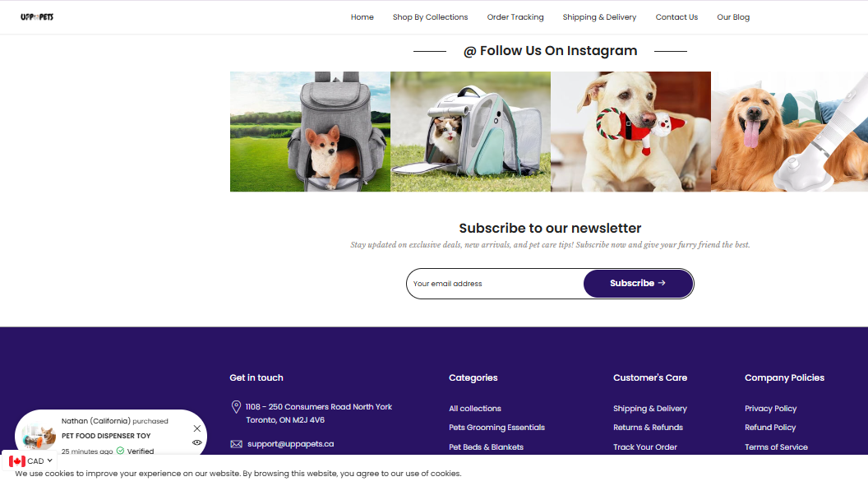Click the pet food dispenser toy thumbnail
The width and height of the screenshot is (868, 486).
point(39,437)
